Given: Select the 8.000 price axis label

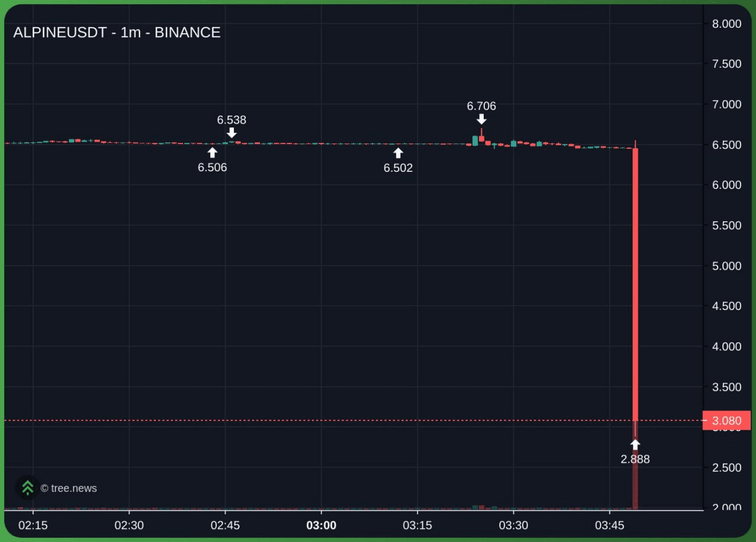Looking at the screenshot, I should 726,24.
